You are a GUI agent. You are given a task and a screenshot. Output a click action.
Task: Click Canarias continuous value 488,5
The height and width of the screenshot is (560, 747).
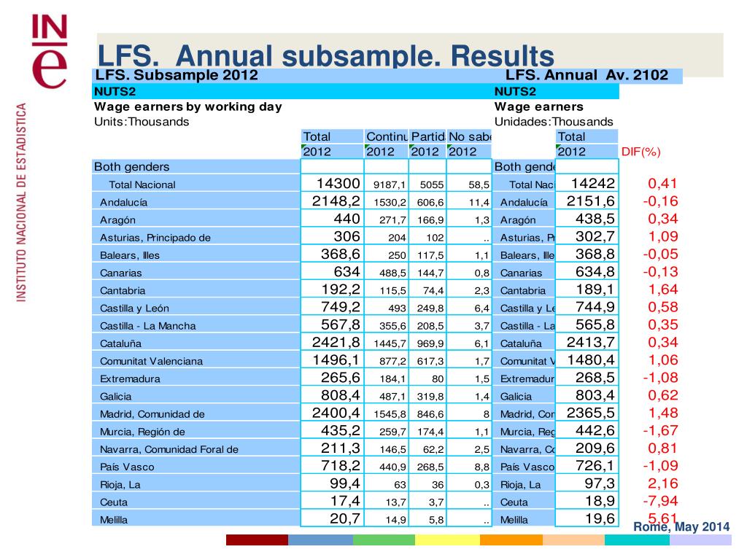click(x=392, y=273)
